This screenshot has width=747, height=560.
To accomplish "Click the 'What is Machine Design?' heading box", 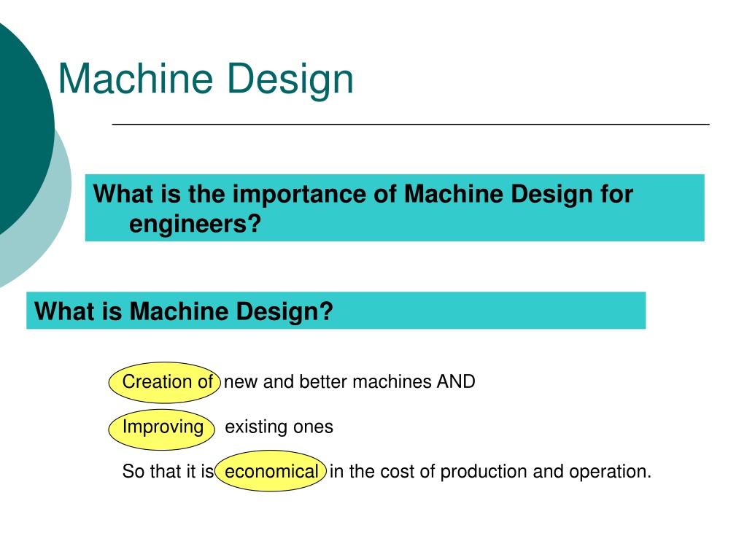I will tap(336, 311).
